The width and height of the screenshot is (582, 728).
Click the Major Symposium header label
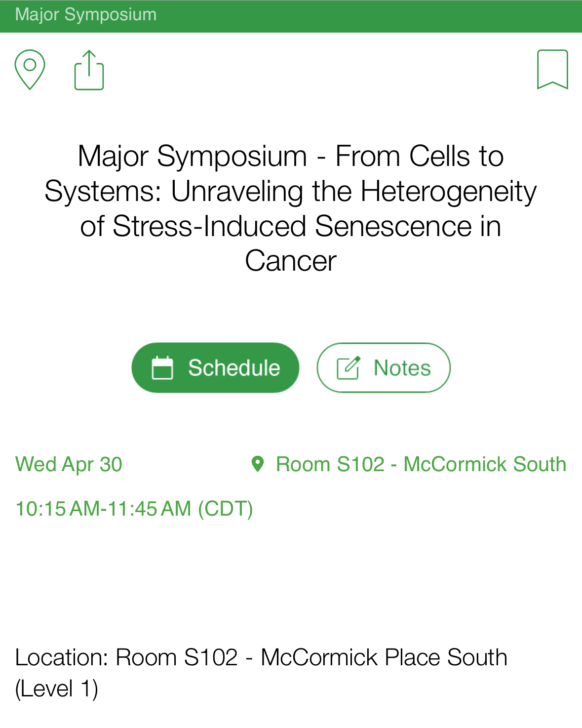click(86, 15)
